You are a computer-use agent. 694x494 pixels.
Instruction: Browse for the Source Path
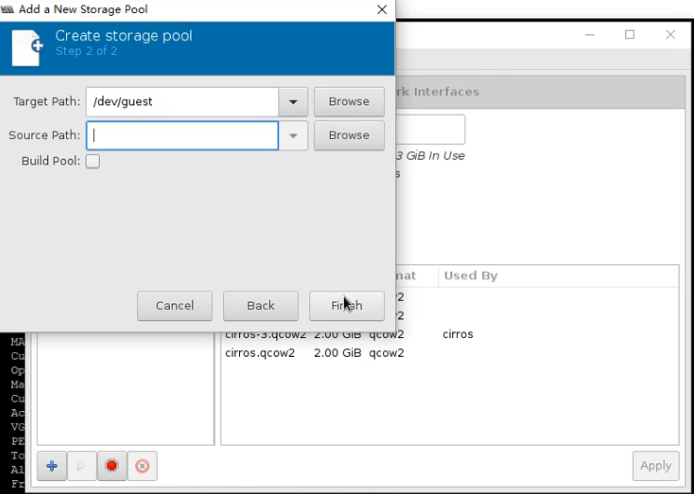(349, 136)
